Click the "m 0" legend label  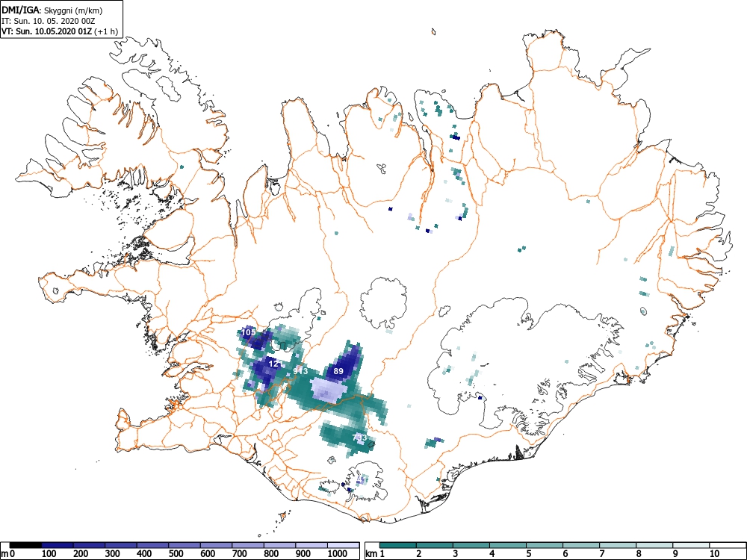6,554
